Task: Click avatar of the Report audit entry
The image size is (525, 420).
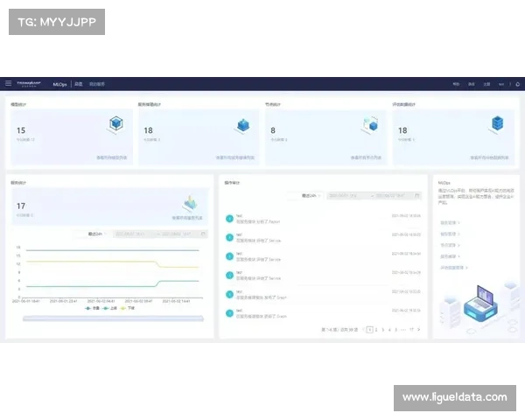Action: (x=229, y=219)
